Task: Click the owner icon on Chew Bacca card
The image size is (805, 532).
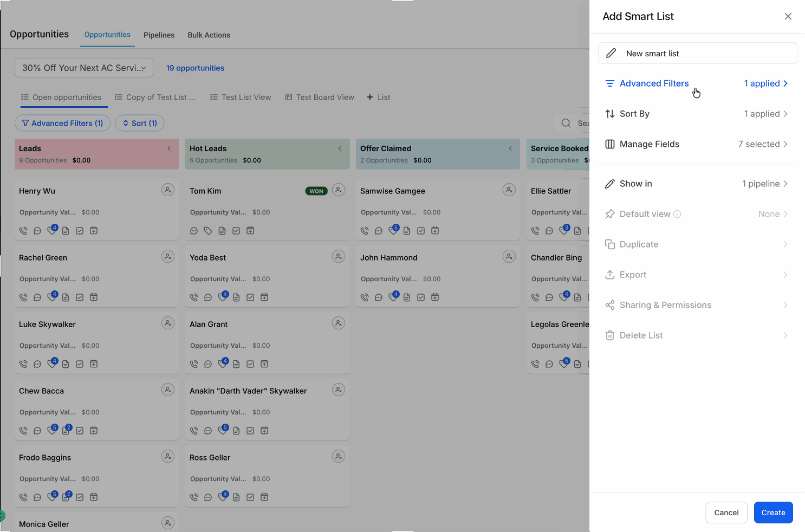Action: [168, 390]
